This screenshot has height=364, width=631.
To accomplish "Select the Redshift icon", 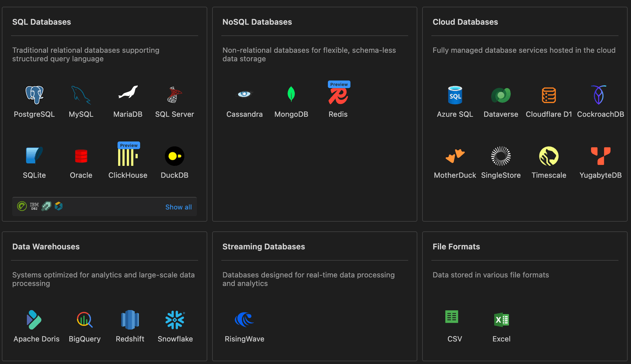I will [x=130, y=320].
